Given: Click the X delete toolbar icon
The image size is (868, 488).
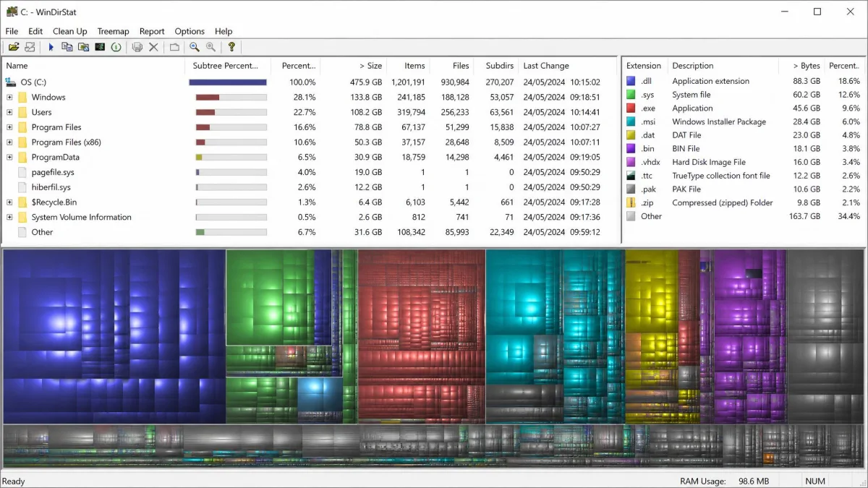Looking at the screenshot, I should point(153,47).
